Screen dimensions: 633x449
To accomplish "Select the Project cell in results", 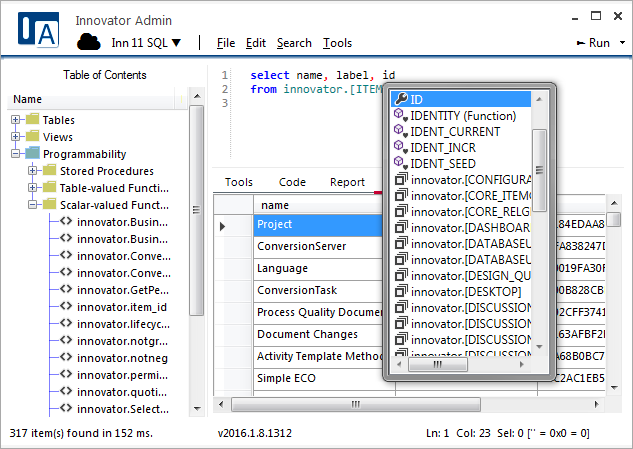I will (x=318, y=224).
